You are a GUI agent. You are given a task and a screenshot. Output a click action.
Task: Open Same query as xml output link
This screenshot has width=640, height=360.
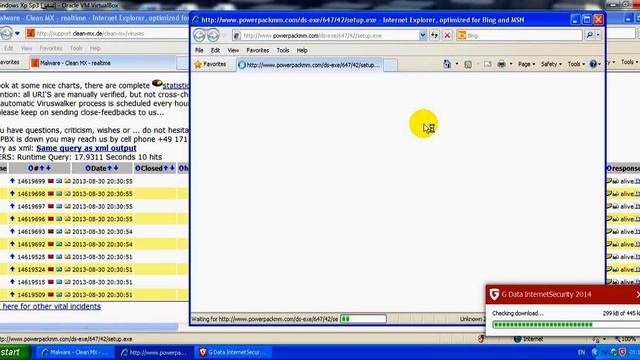coord(86,148)
